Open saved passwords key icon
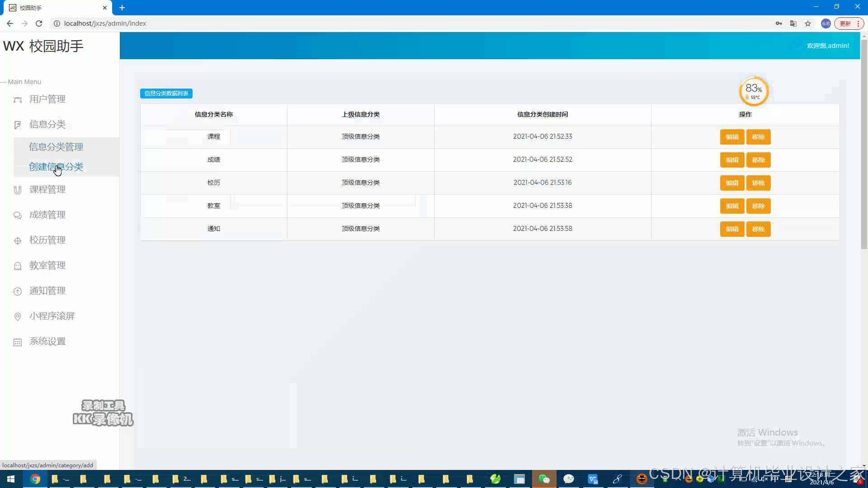The height and width of the screenshot is (488, 868). pos(779,23)
